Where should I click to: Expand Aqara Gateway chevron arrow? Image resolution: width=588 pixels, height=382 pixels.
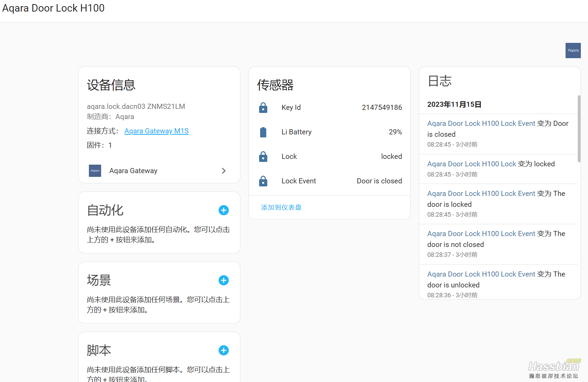tap(224, 171)
